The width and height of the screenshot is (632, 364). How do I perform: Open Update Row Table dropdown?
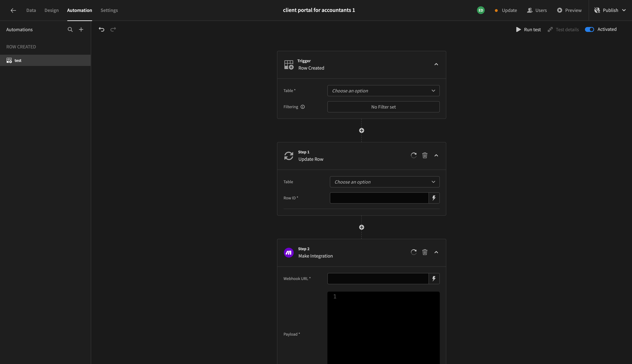384,182
